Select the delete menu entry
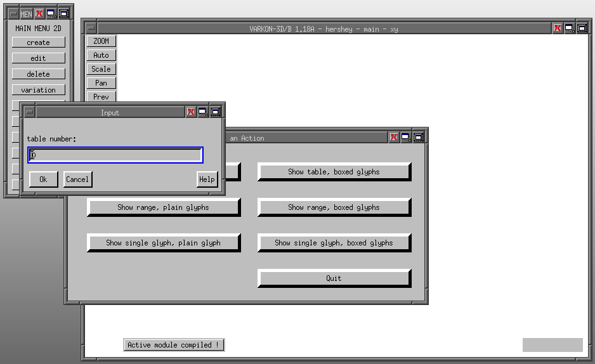Image resolution: width=595 pixels, height=364 pixels. point(38,74)
